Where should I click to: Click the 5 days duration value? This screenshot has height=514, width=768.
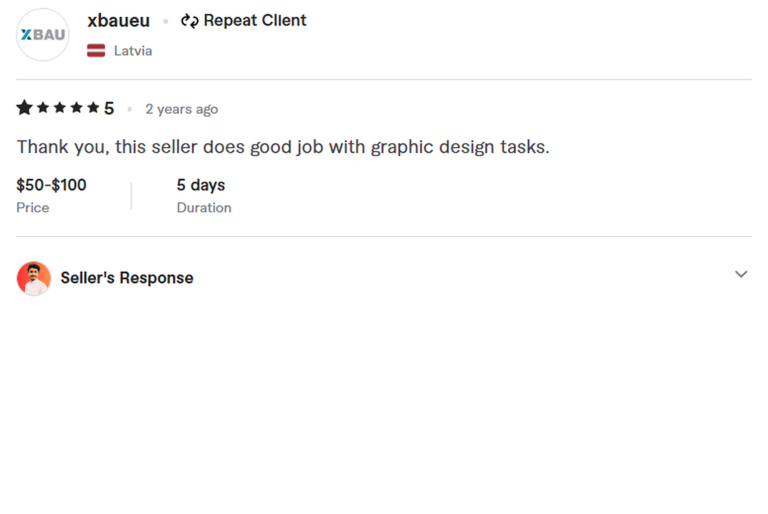(201, 185)
